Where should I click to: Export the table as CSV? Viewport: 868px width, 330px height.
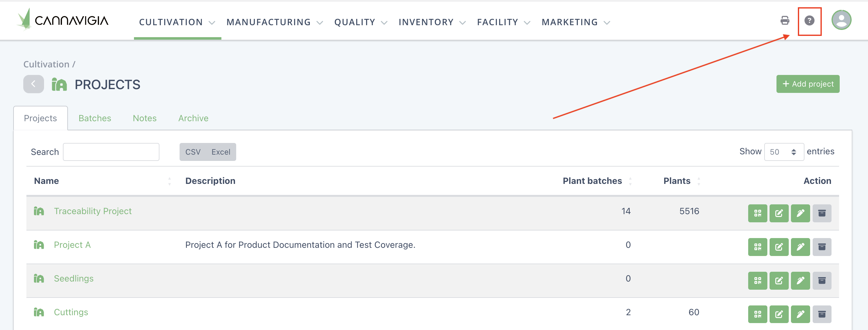(x=193, y=152)
